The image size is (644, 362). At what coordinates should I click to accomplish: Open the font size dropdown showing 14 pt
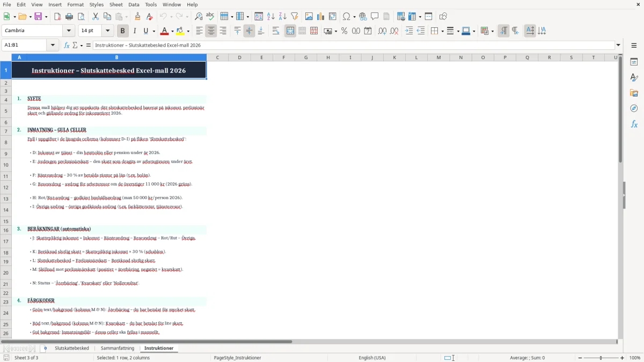[108, 31]
